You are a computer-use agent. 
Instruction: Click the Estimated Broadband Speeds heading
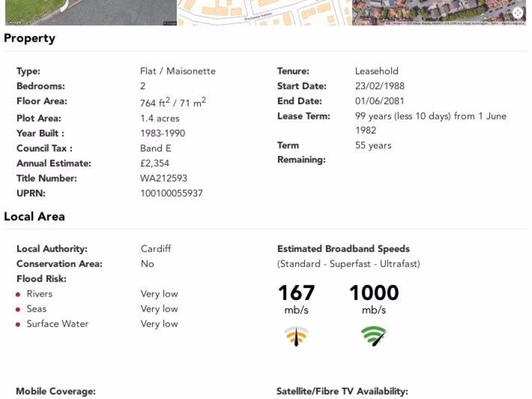coord(343,248)
